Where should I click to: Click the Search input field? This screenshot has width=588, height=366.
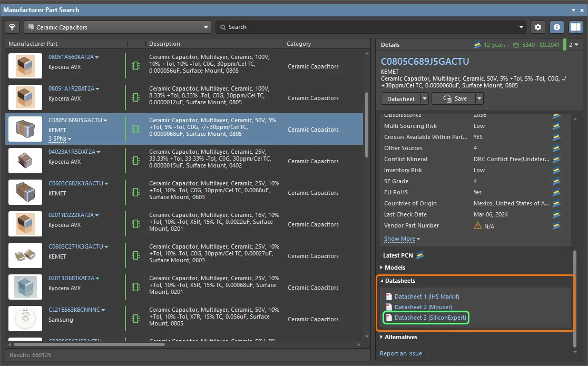(369, 27)
